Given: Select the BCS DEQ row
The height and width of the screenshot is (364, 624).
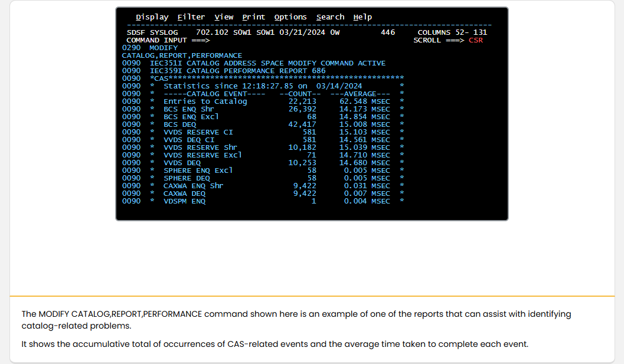Looking at the screenshot, I should 263,124.
